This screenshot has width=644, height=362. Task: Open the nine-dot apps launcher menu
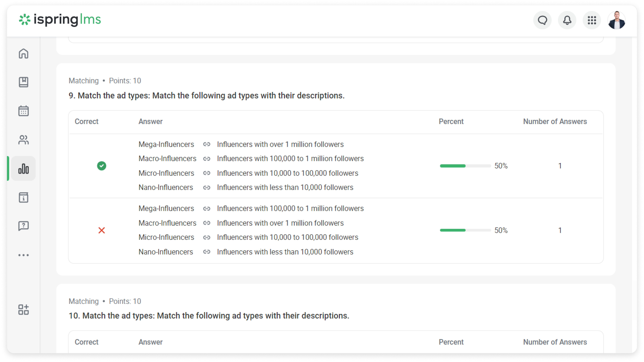click(x=592, y=20)
